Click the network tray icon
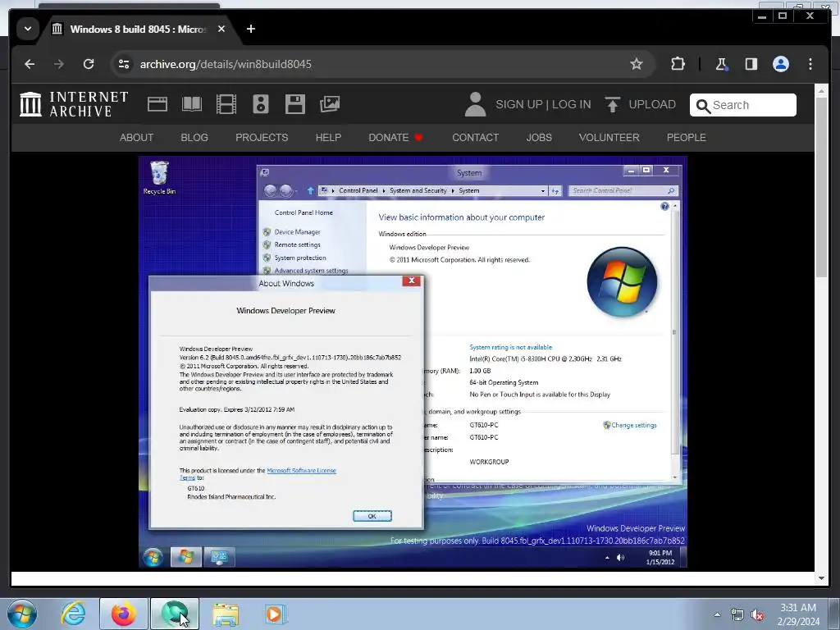 [x=737, y=615]
